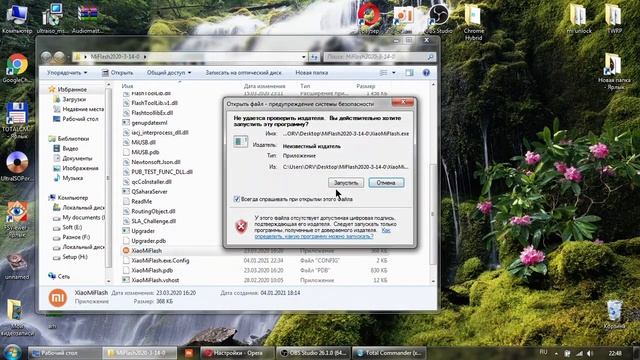The width and height of the screenshot is (640, 360).
Task: Select Музыка library
Action: (x=68, y=178)
